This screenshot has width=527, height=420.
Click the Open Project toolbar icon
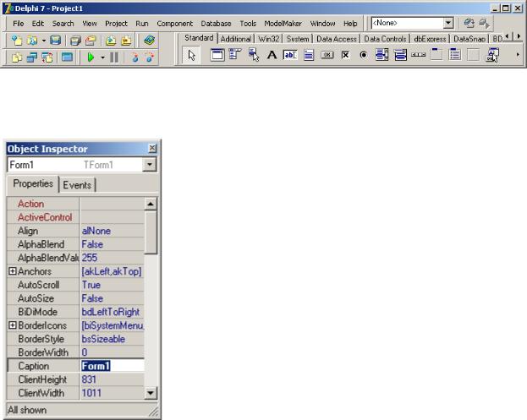coord(91,41)
